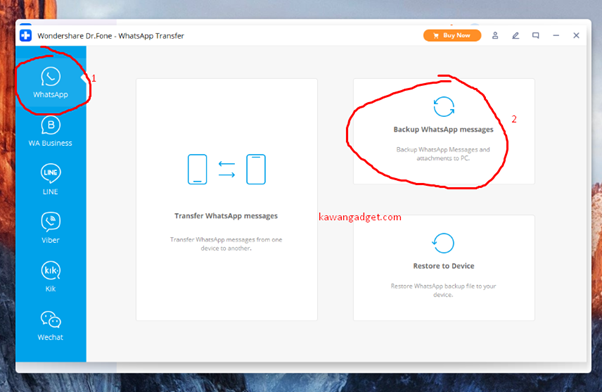This screenshot has width=602, height=392.
Task: Select Kik in the sidebar
Action: coord(50,276)
